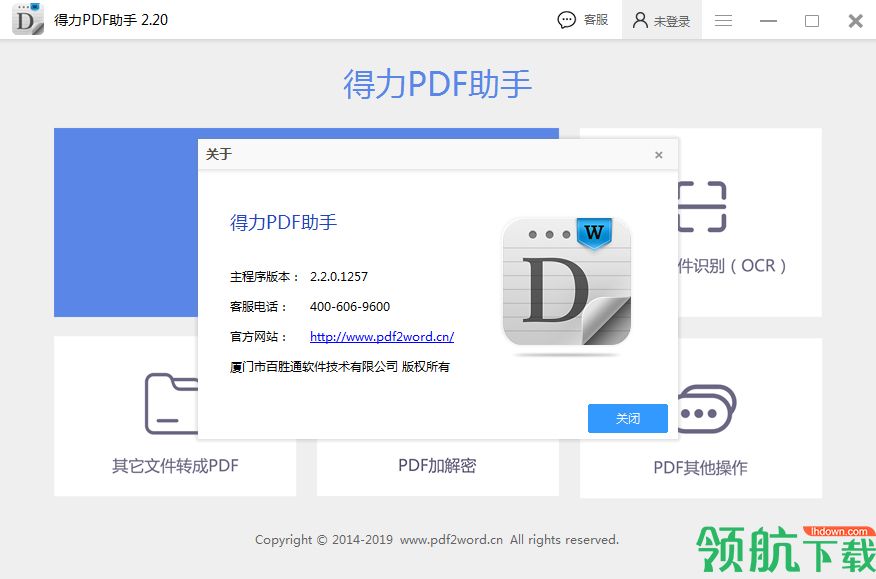Viewport: 876px width, 579px height.
Task: Open the http://www.pdf2word.cn/ link
Action: pyautogui.click(x=382, y=336)
